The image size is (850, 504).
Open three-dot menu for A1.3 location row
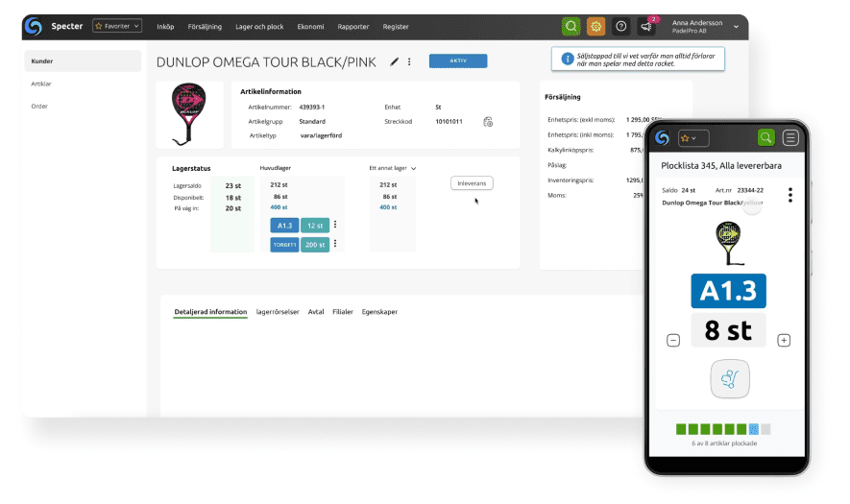[x=335, y=225]
